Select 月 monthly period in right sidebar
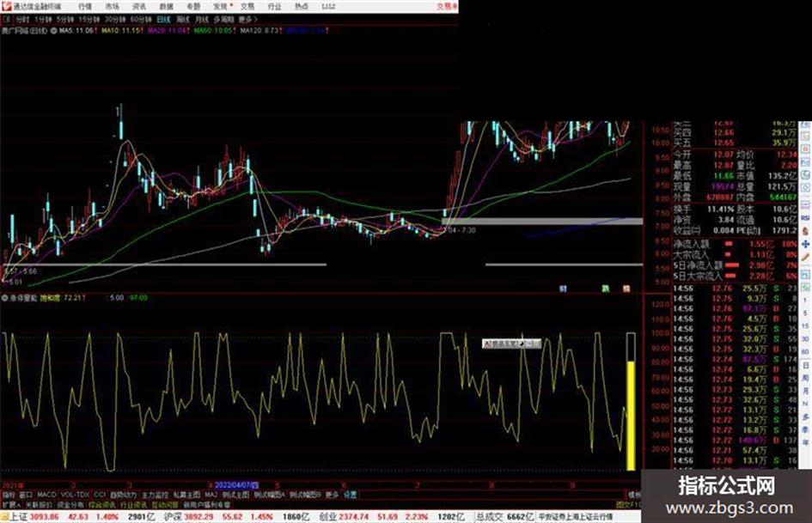This screenshot has height=523, width=812. [x=805, y=391]
